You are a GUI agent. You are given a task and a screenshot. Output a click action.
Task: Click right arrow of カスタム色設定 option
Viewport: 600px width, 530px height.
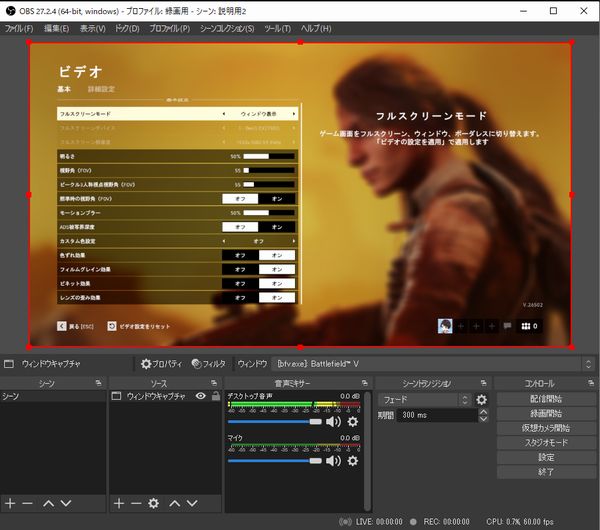tap(294, 241)
